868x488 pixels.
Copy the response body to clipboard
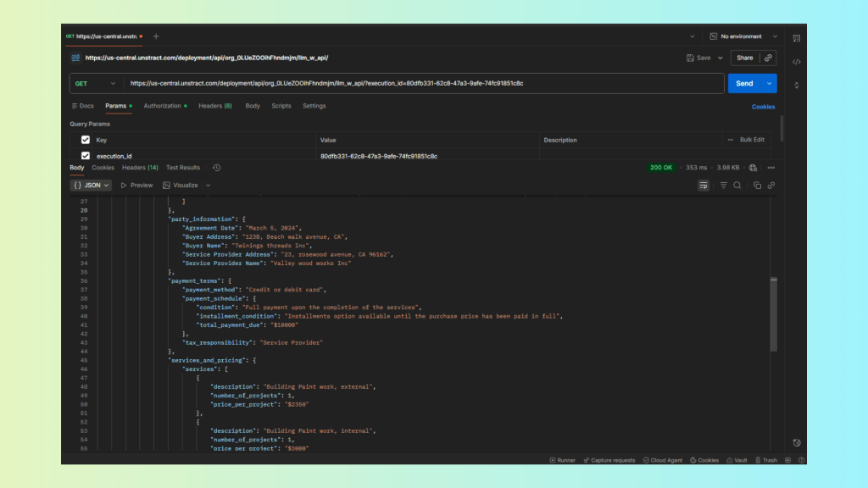pyautogui.click(x=759, y=185)
